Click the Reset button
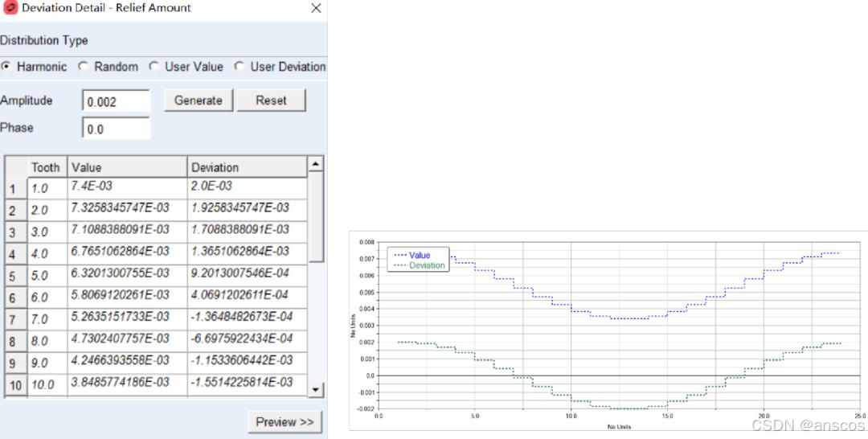Viewport: 868px width, 439px height. coord(272,101)
